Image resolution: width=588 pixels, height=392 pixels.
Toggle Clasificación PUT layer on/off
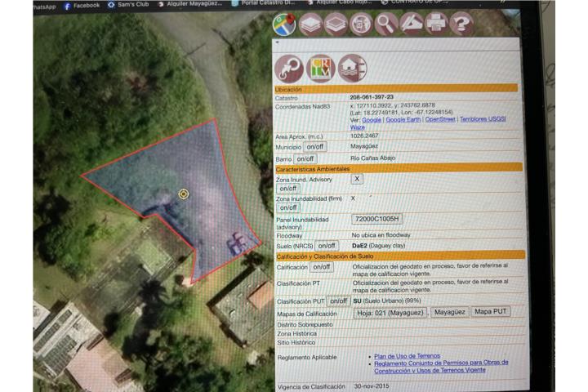point(338,301)
